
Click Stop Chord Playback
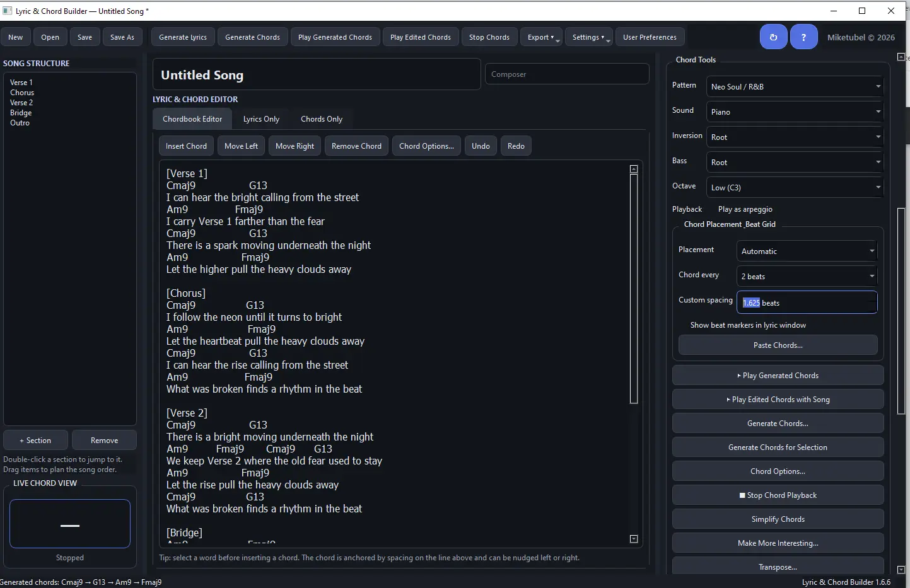coord(778,495)
